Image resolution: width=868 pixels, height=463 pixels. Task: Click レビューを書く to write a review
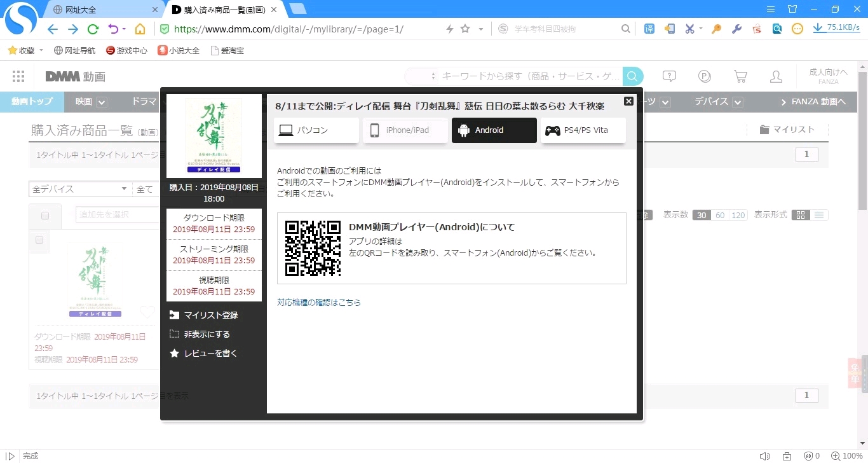point(204,354)
